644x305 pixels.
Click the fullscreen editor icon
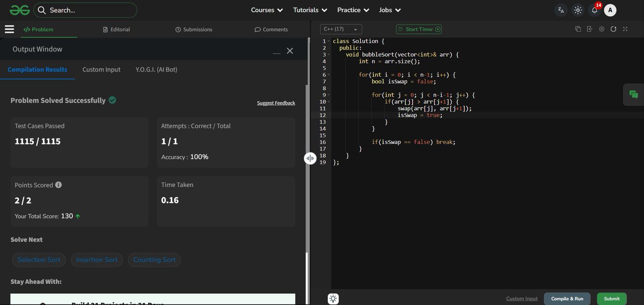(625, 29)
